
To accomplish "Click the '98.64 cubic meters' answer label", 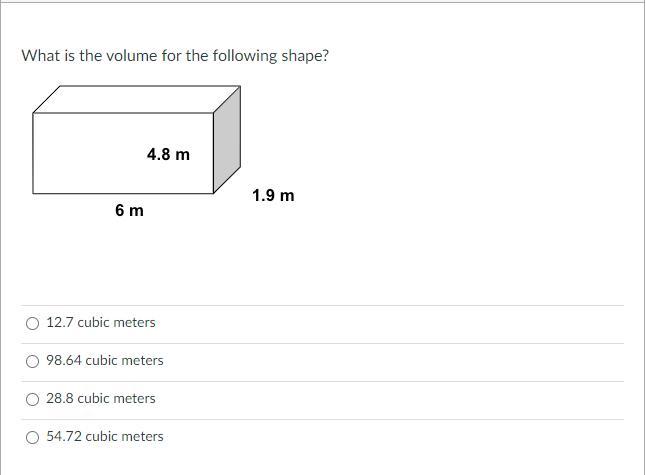I will [105, 360].
